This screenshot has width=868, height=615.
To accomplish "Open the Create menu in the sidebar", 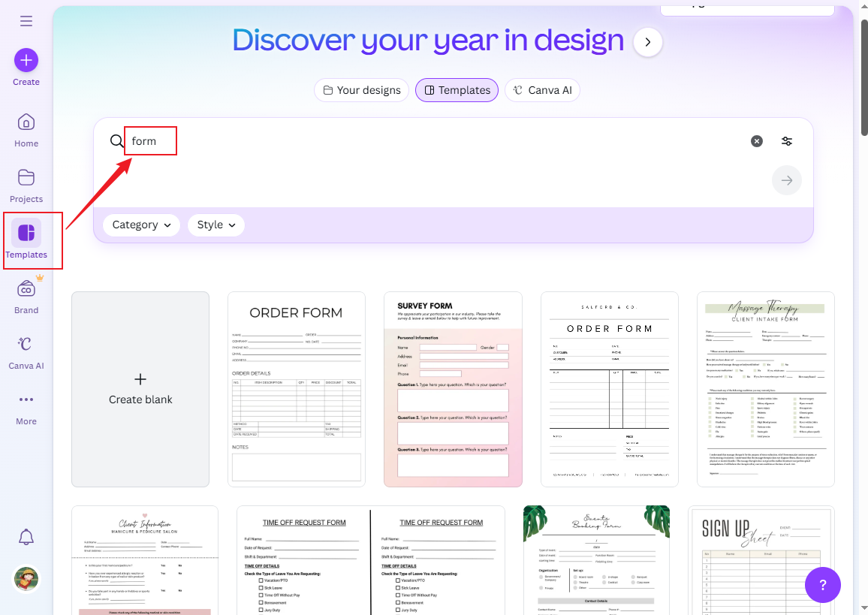I will pyautogui.click(x=26, y=59).
